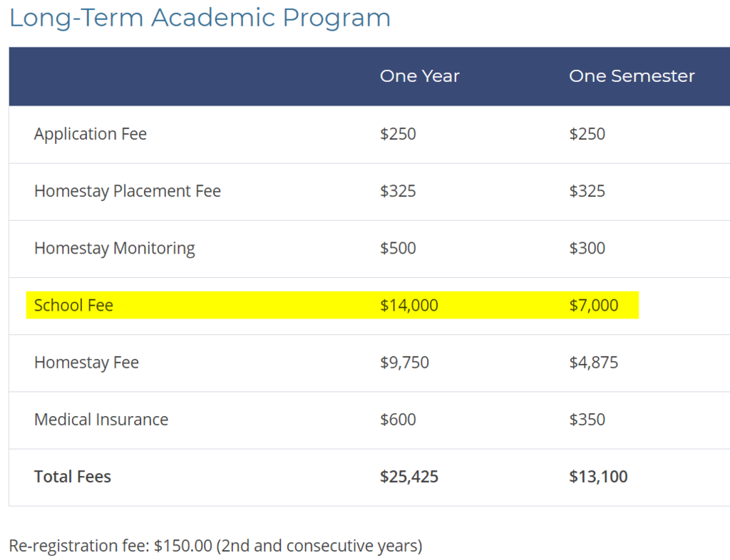
Task: Click the highlighted School Fee label
Action: [73, 306]
